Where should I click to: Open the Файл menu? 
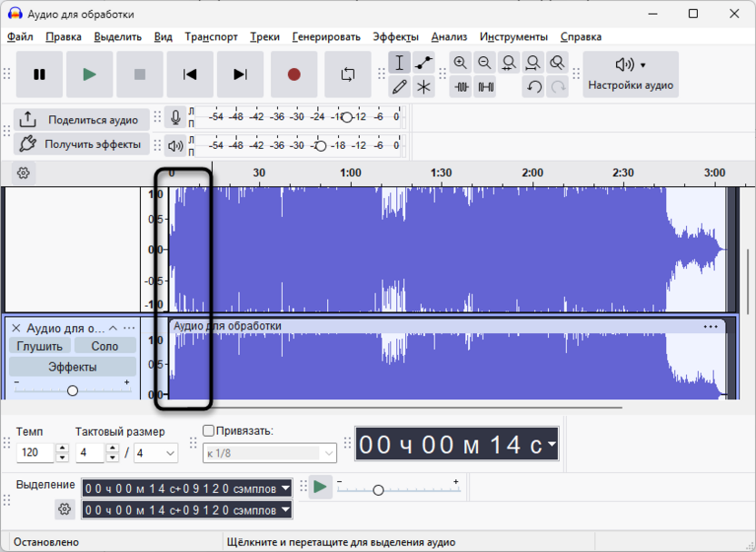click(x=20, y=36)
